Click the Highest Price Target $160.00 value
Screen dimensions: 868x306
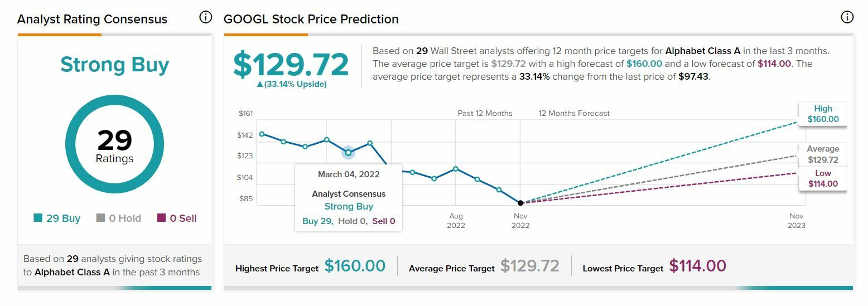click(x=355, y=266)
